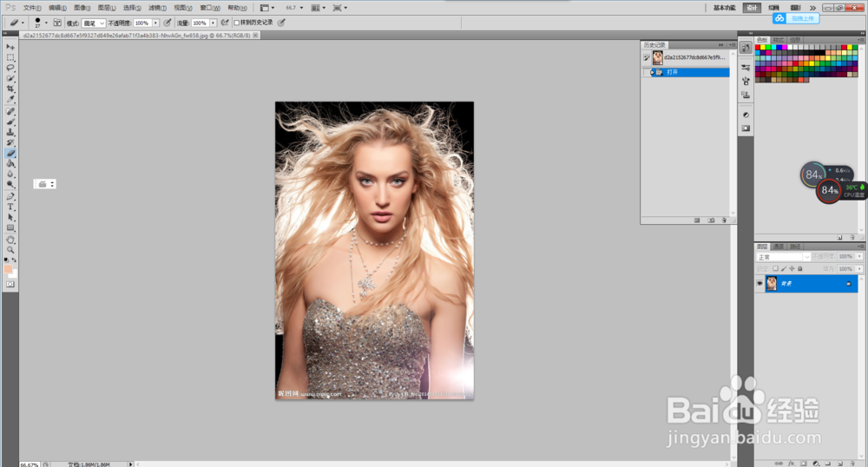Select the Spot Healing Brush tool
Image resolution: width=868 pixels, height=467 pixels.
[x=10, y=111]
